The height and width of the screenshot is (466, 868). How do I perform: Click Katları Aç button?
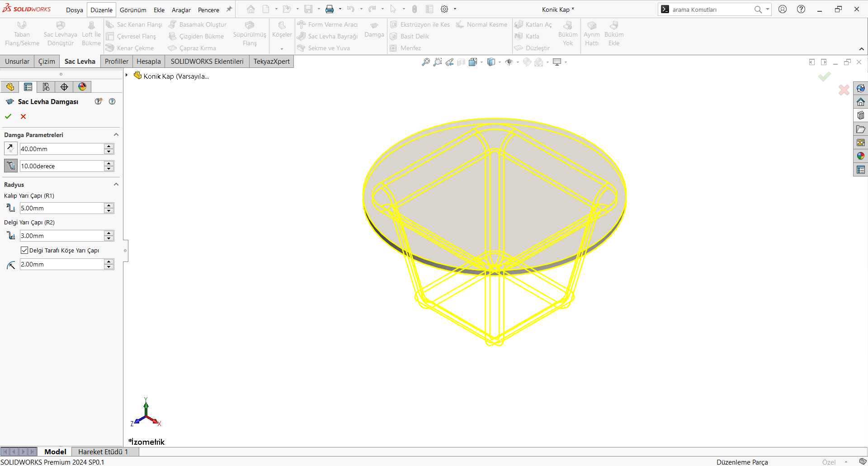(533, 24)
